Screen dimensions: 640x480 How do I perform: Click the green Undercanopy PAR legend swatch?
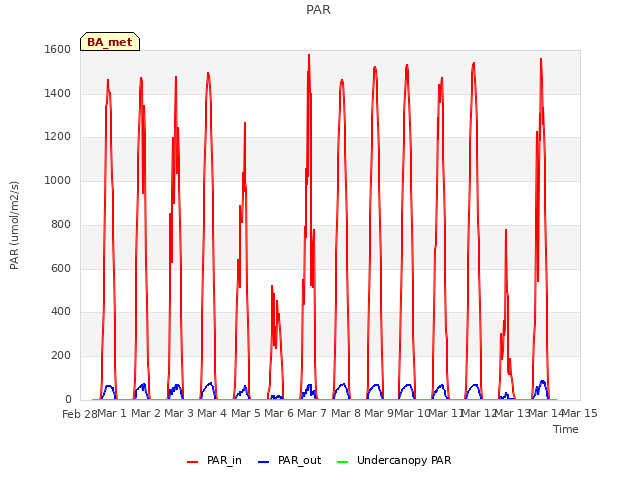342,462
